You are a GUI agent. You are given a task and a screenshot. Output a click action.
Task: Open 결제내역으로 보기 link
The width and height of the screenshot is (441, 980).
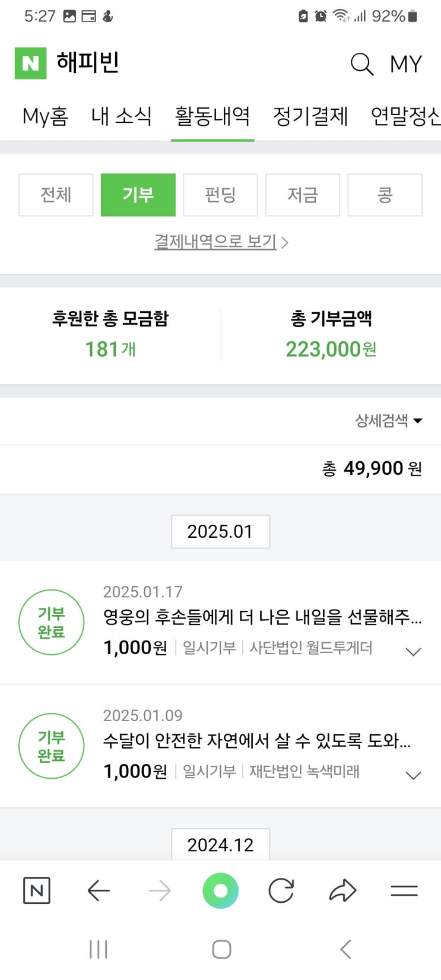(x=220, y=242)
